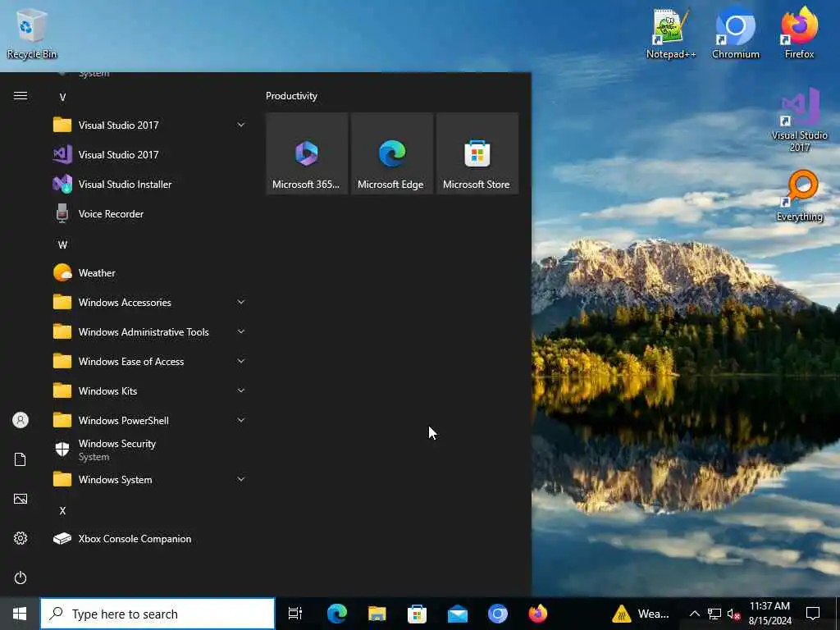Open Microsoft Store from the taskbar
This screenshot has height=630, width=840.
point(417,614)
